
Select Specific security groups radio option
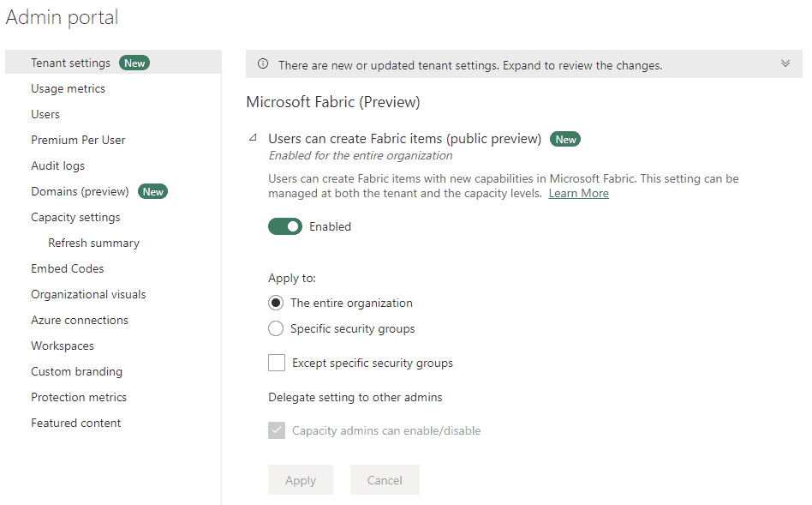point(276,328)
